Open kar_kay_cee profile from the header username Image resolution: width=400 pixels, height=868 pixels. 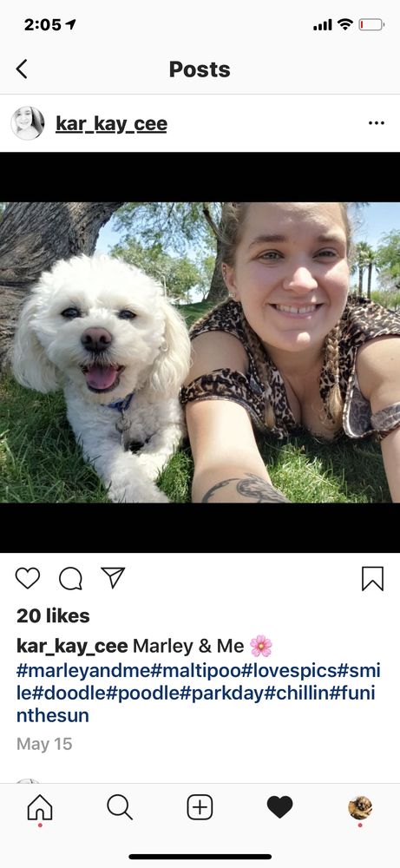(111, 124)
